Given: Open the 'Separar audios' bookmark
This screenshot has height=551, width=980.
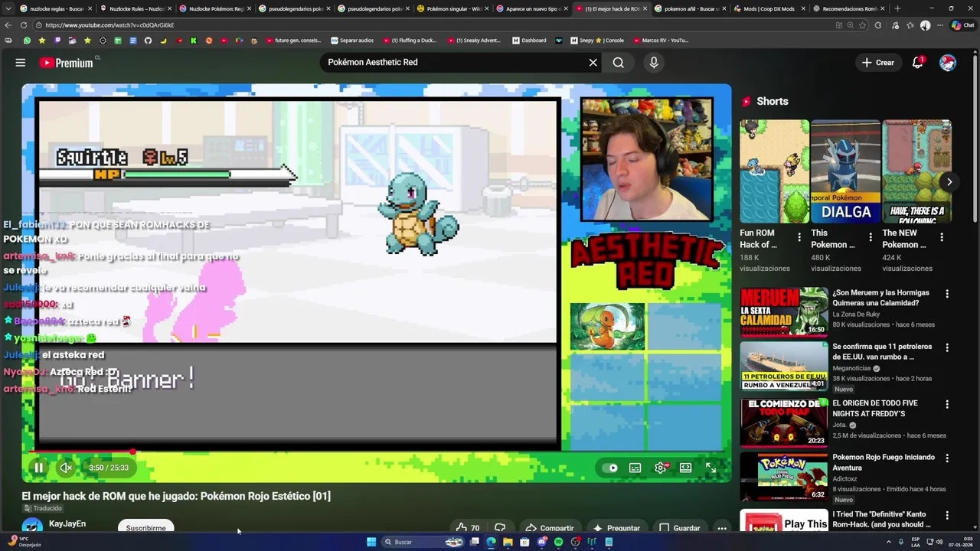Looking at the screenshot, I should (x=352, y=41).
